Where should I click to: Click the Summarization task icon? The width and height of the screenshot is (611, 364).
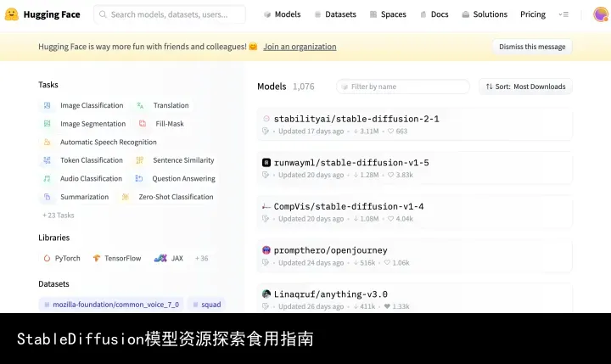coord(48,197)
